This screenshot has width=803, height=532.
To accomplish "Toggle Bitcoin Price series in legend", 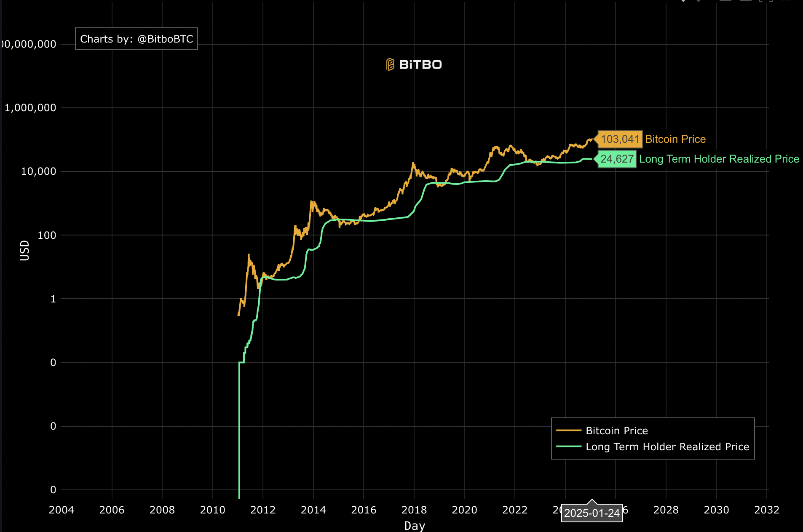I will click(x=616, y=430).
